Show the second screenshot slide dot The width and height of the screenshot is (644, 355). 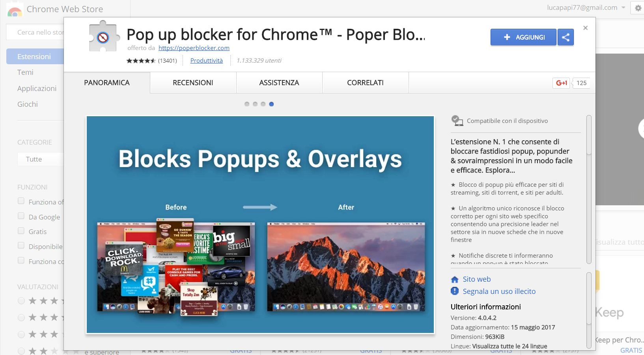[x=255, y=104]
